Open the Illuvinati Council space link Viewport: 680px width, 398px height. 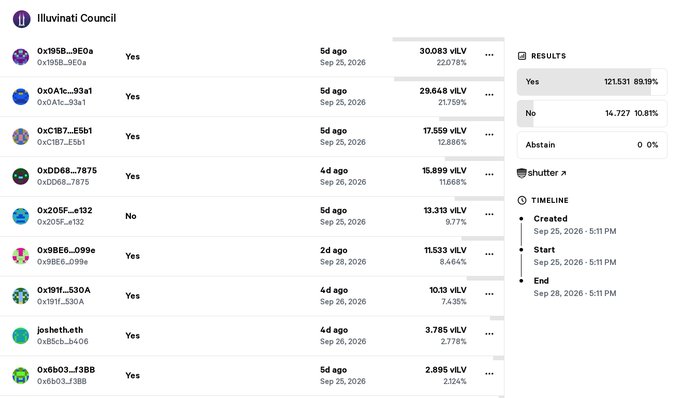click(76, 19)
